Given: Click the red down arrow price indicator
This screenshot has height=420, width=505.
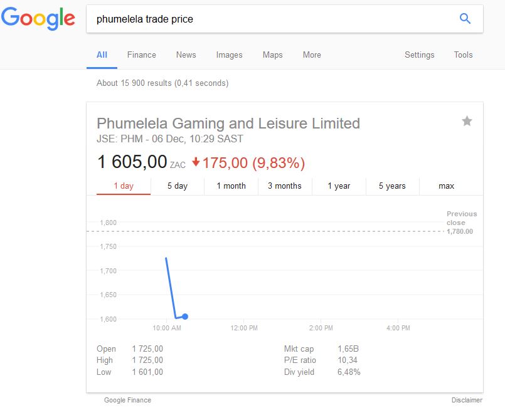Looking at the screenshot, I should click(x=196, y=162).
